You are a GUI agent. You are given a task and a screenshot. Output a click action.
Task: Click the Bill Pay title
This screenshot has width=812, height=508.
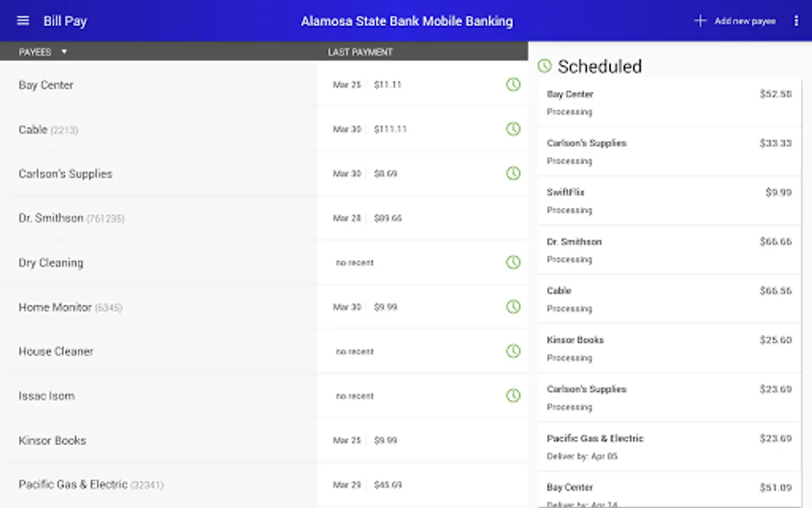click(x=65, y=21)
